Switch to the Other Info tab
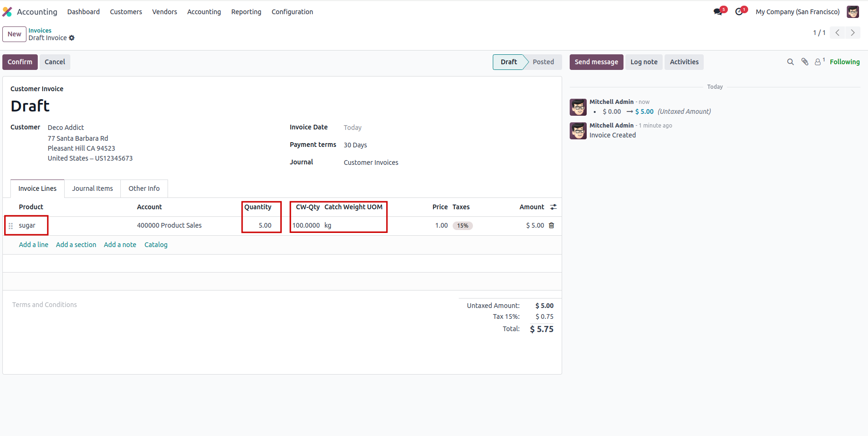 tap(144, 188)
